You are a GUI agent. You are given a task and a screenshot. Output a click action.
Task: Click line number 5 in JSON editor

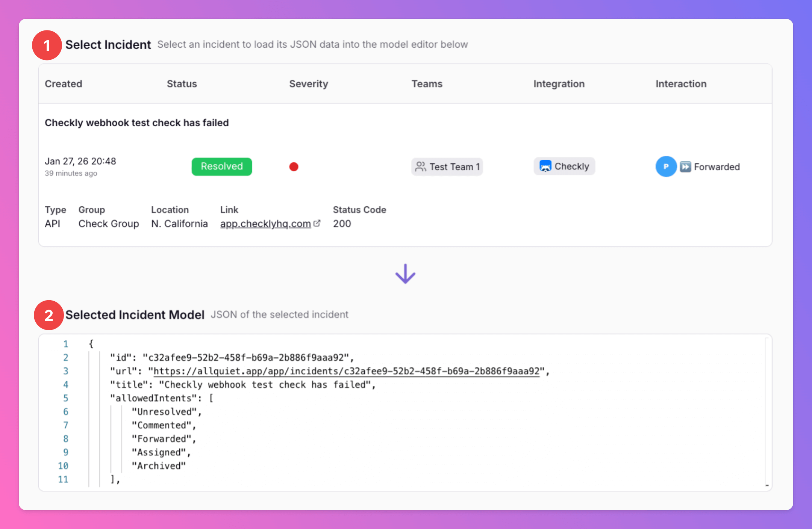tap(65, 398)
